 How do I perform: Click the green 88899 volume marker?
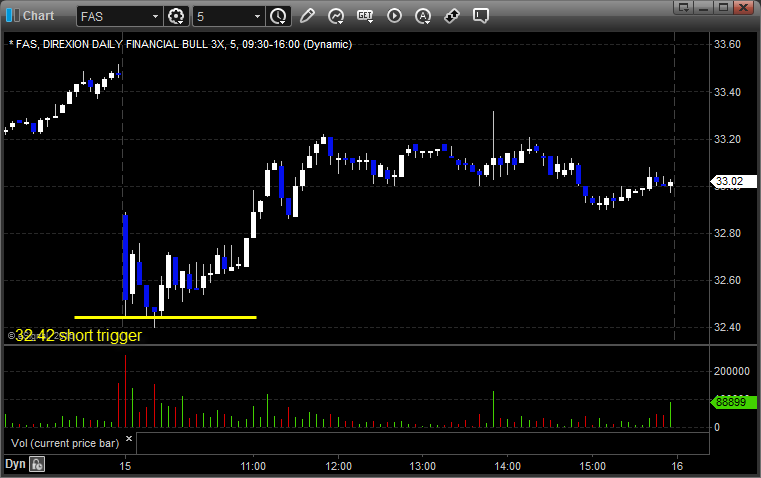(733, 402)
